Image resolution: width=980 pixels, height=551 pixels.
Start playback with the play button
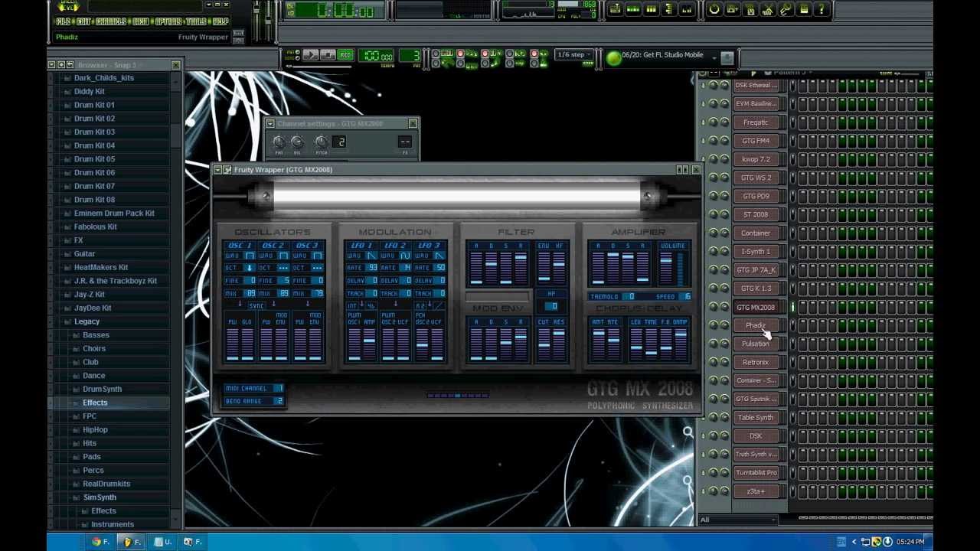pyautogui.click(x=311, y=55)
